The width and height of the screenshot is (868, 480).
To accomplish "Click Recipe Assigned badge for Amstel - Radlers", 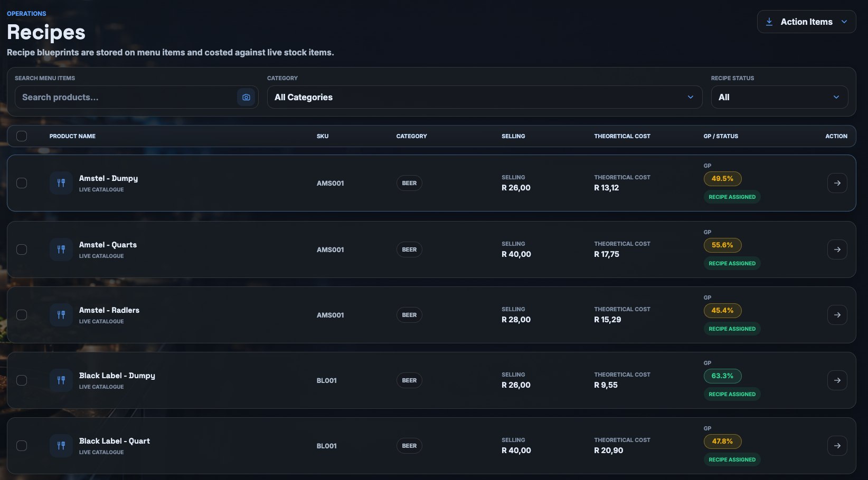I will point(732,329).
